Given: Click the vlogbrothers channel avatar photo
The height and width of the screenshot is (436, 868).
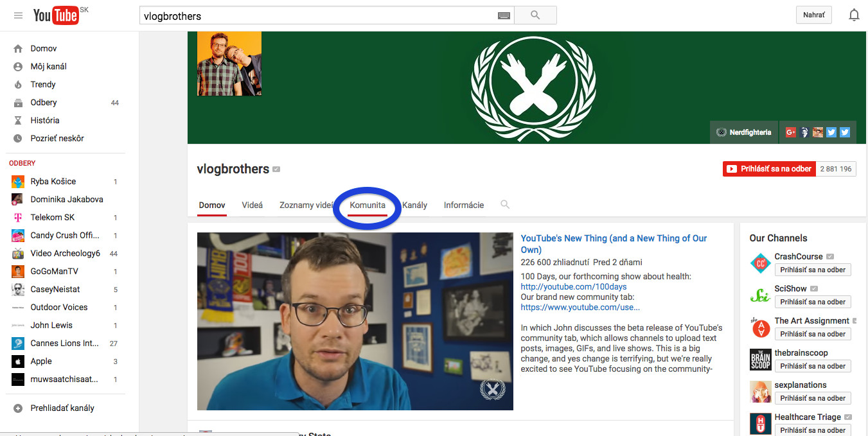Looking at the screenshot, I should pyautogui.click(x=229, y=64).
